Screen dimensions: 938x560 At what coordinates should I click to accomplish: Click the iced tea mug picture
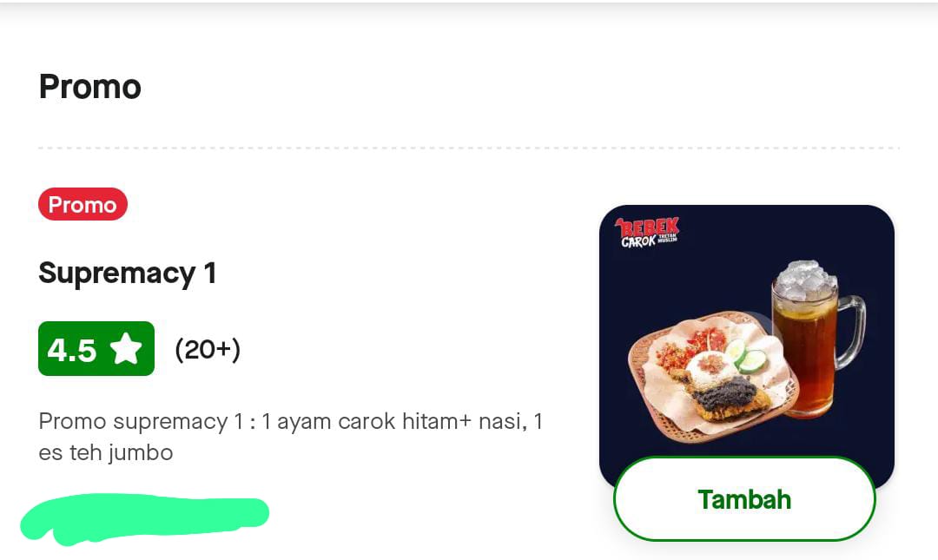(816, 339)
